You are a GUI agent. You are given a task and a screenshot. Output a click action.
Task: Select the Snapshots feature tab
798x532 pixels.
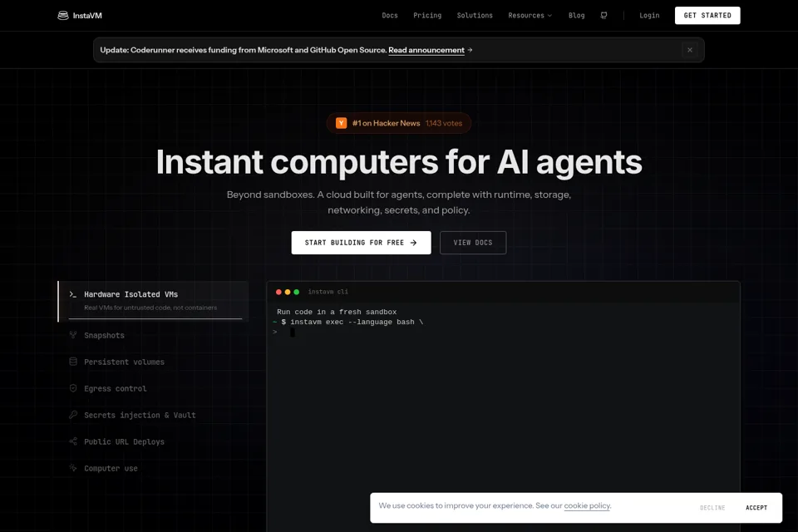153,335
